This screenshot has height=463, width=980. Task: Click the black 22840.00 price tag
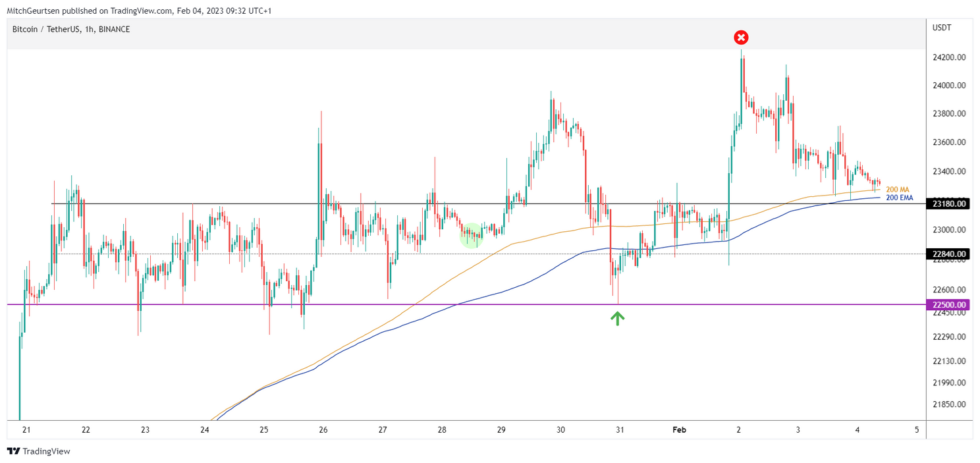[x=948, y=254]
